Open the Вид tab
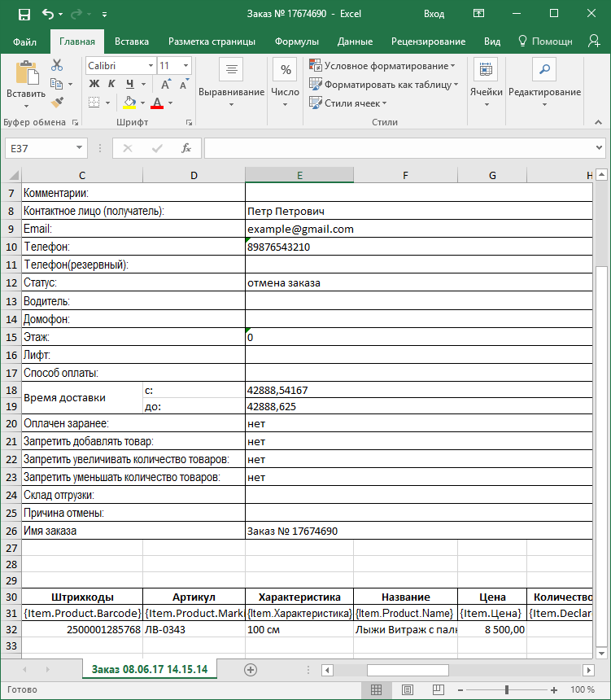 click(492, 42)
